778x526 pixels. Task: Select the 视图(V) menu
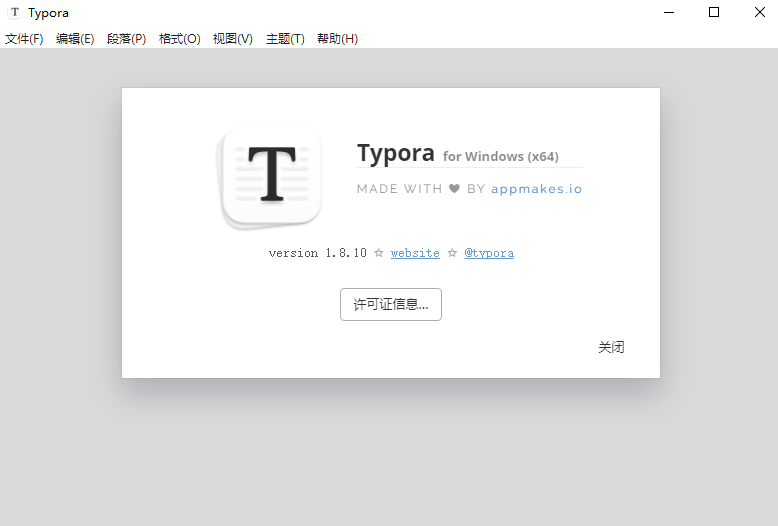coord(233,39)
